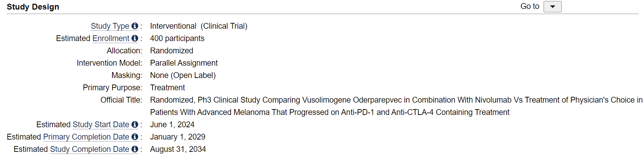The height and width of the screenshot is (157, 644).
Task: Open the Go to dropdown arrow
Action: (x=552, y=6)
